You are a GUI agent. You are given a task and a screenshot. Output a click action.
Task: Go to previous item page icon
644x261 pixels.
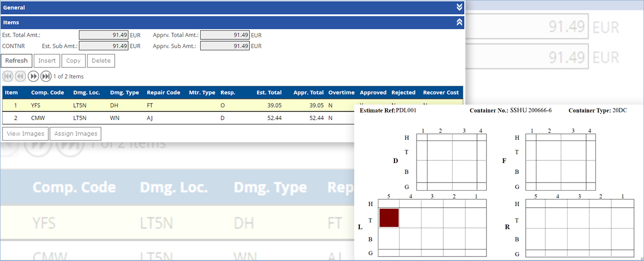[20, 76]
